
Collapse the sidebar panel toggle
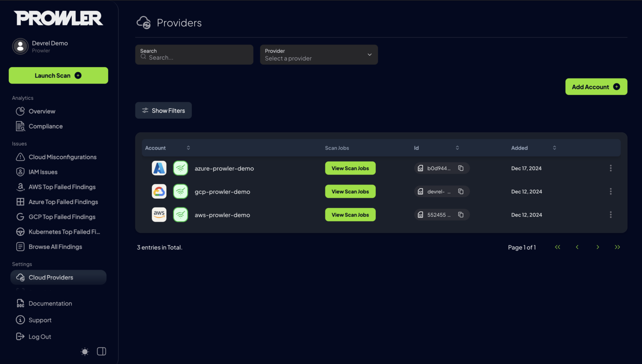102,351
